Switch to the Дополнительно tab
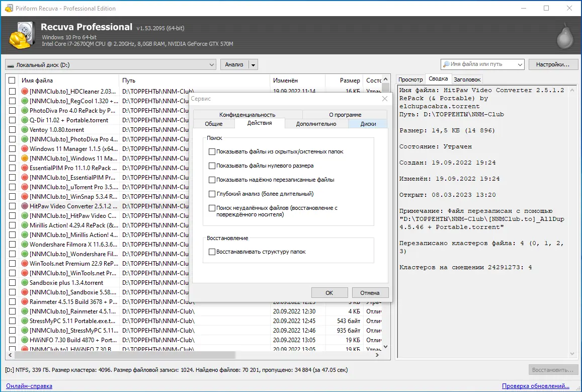 pos(316,124)
